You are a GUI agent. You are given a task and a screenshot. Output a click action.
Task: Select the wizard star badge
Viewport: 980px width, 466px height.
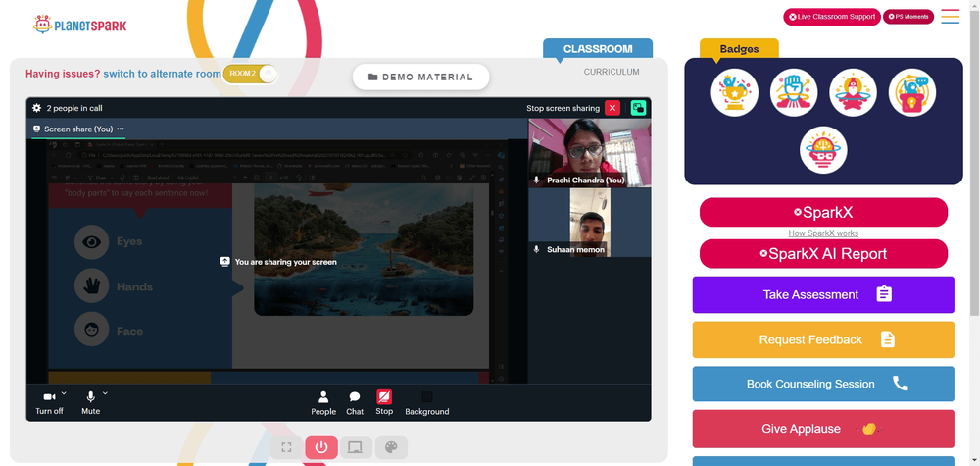(x=853, y=92)
